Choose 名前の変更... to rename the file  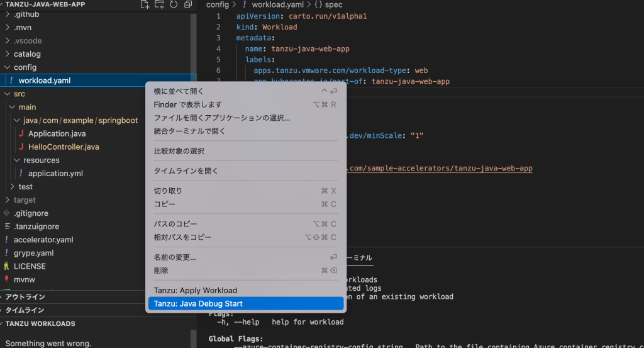pyautogui.click(x=175, y=257)
